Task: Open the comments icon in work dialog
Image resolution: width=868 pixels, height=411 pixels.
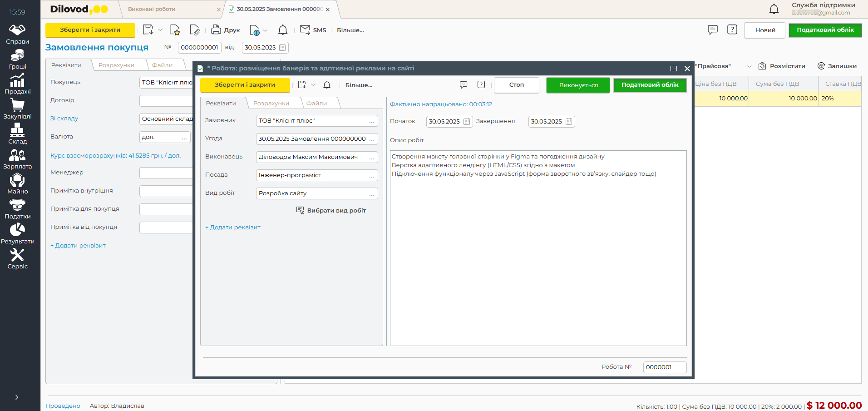Action: [x=464, y=84]
